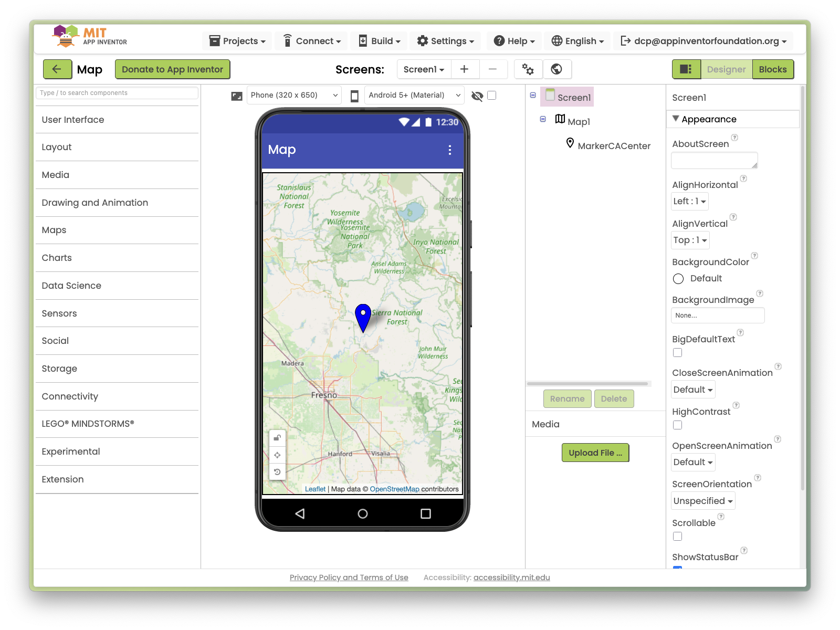
Task: Select MarkerCACenter in component tree
Action: pos(608,145)
